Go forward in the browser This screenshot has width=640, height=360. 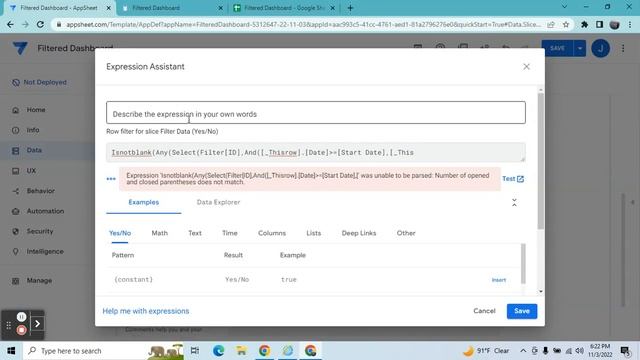(25, 24)
